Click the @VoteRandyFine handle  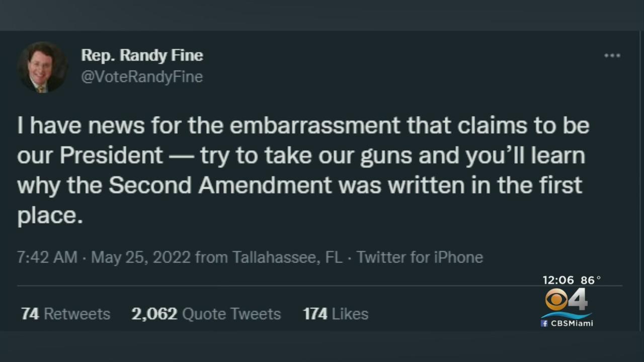click(x=142, y=77)
